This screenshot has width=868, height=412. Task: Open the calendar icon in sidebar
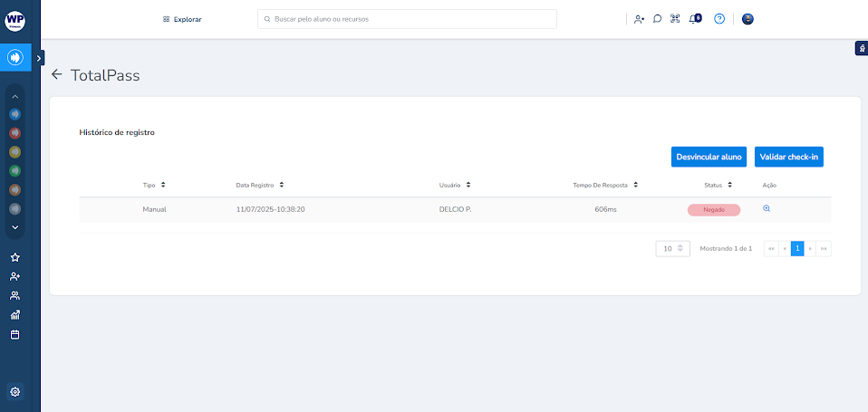coord(15,334)
